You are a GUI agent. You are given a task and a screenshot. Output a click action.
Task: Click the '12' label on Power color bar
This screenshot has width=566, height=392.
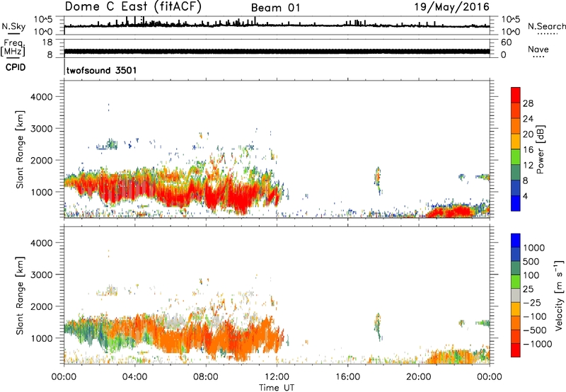(528, 166)
